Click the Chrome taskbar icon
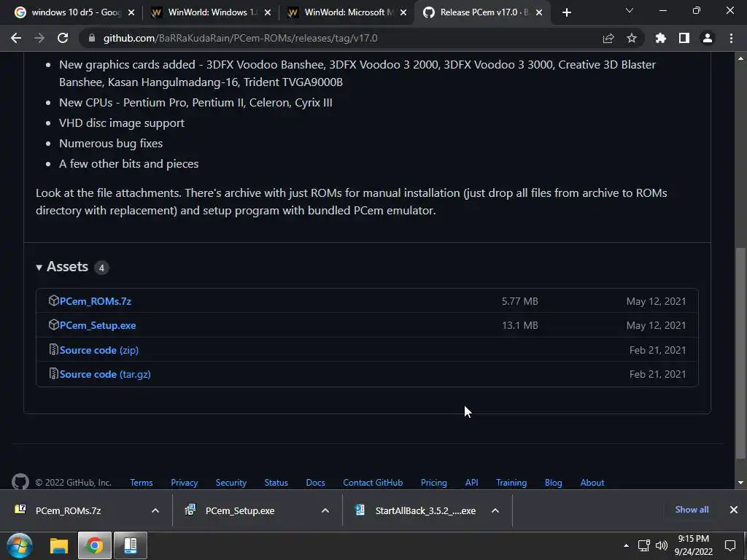 (94, 545)
